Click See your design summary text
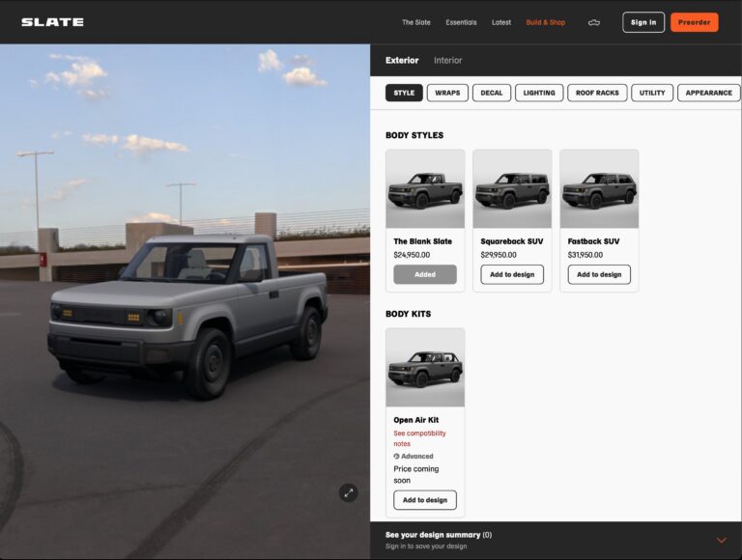Viewport: 742px width, 560px height. coord(433,535)
